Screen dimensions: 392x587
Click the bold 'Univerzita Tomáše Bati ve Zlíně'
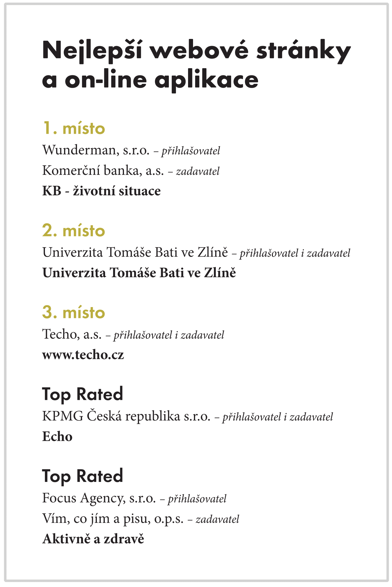point(139,273)
